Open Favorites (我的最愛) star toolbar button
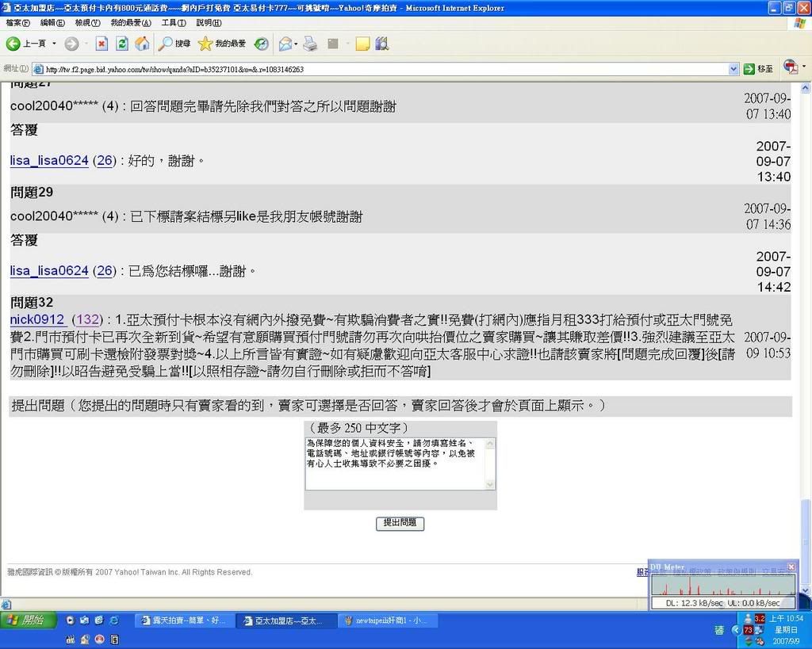The height and width of the screenshot is (649, 812). tap(222, 44)
